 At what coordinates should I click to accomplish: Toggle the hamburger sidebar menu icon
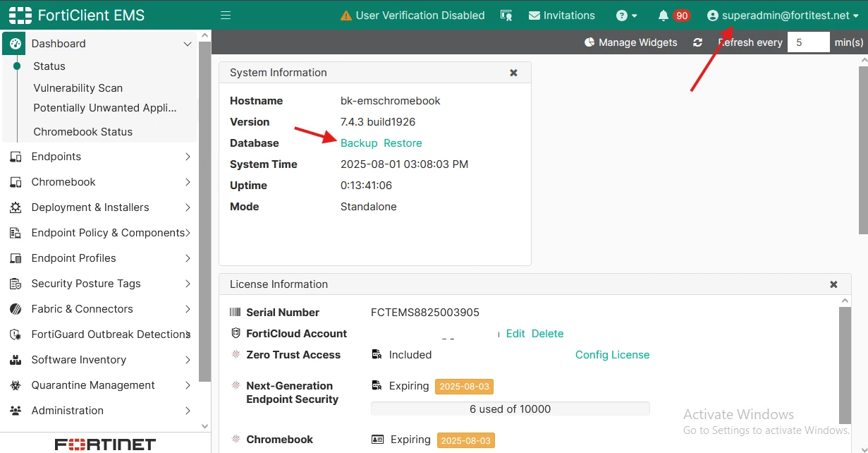point(226,15)
